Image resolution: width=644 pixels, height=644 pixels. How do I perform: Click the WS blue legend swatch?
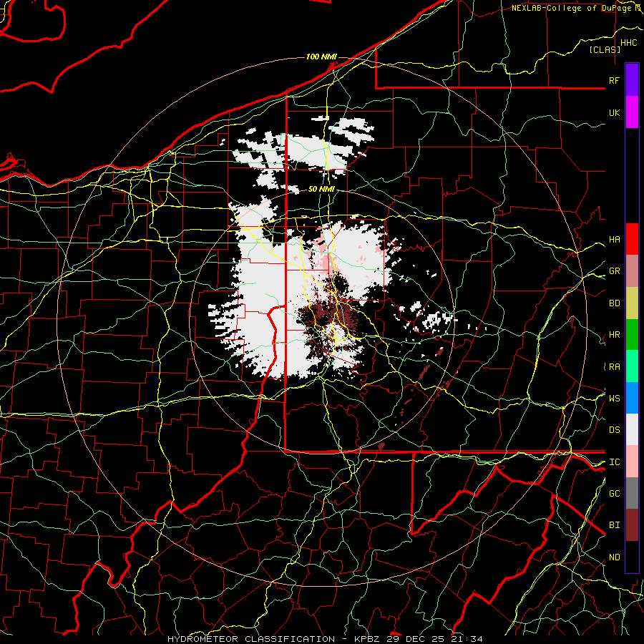tap(632, 398)
